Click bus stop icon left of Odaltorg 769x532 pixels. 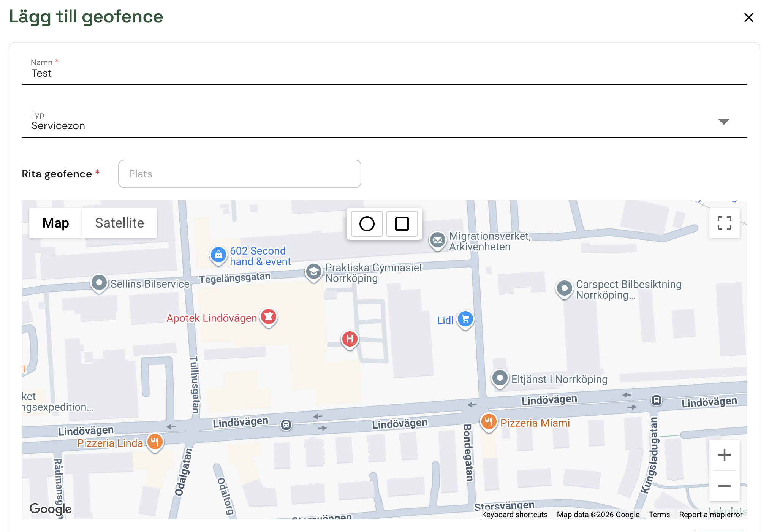point(286,425)
